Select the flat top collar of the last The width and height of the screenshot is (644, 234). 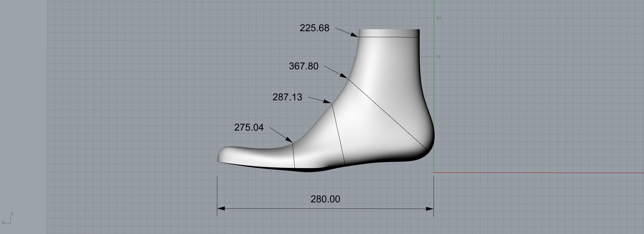389,33
